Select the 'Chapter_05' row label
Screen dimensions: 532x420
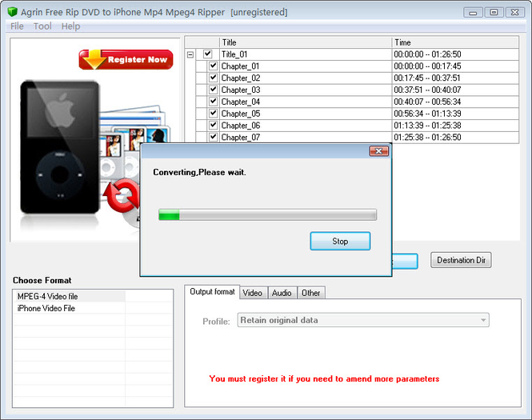pyautogui.click(x=241, y=114)
